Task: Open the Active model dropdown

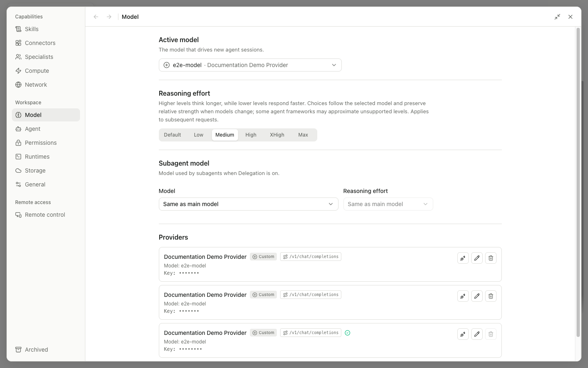Action: [250, 65]
